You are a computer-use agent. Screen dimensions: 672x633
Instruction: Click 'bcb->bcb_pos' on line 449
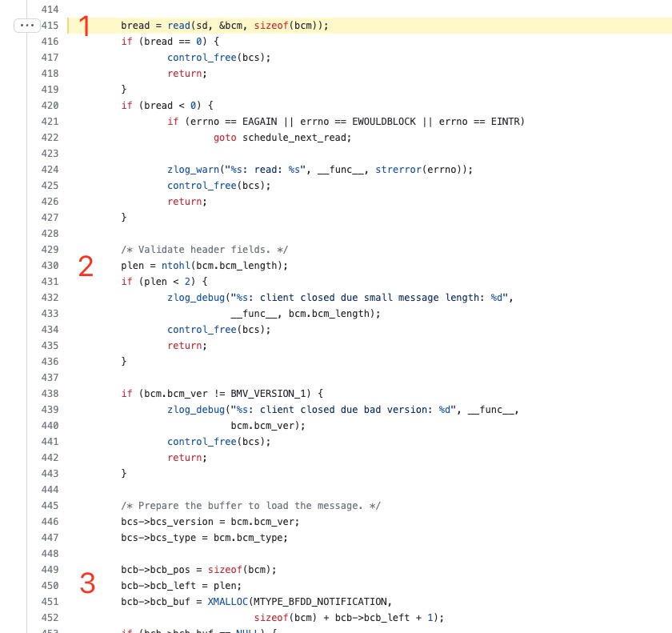[155, 570]
